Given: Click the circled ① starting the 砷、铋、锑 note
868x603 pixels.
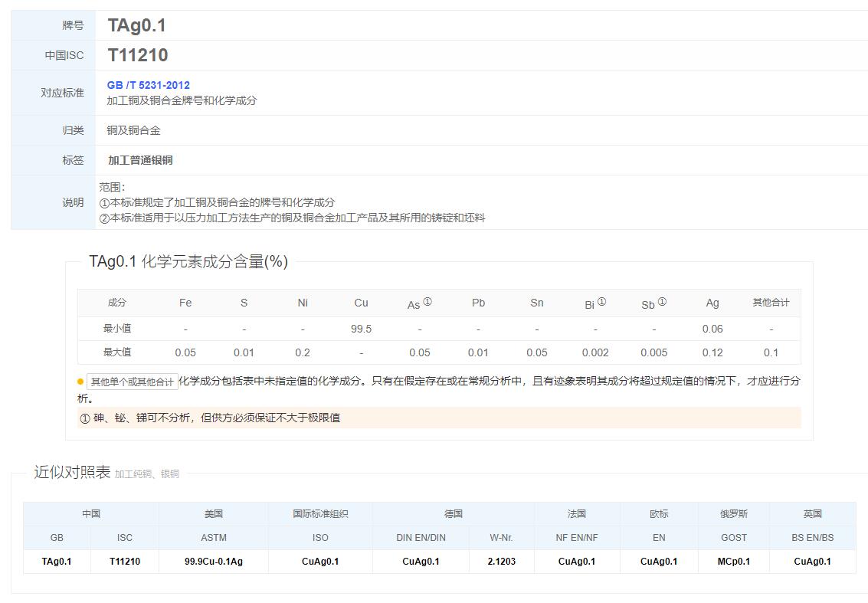Looking at the screenshot, I should pos(85,418).
